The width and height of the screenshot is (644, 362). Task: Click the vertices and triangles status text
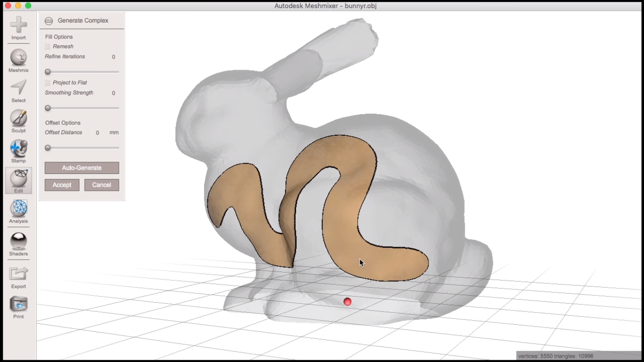[556, 356]
